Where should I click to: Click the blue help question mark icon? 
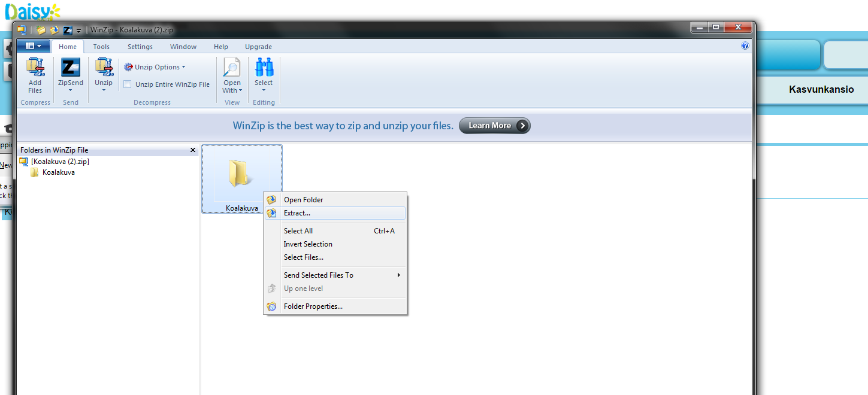(x=745, y=45)
